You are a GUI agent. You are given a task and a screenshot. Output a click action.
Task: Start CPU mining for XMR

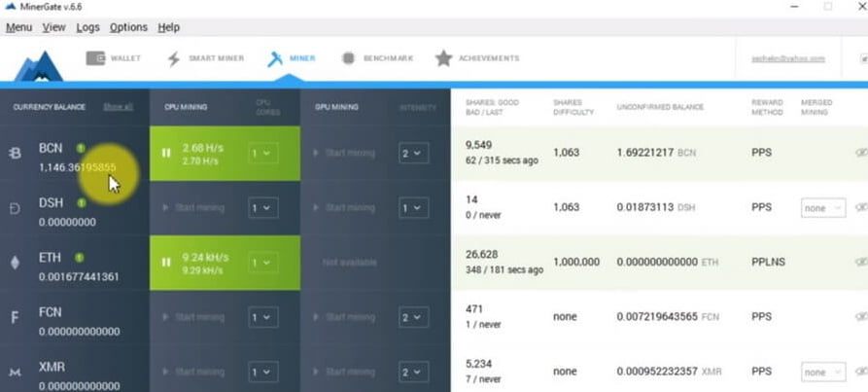click(193, 373)
